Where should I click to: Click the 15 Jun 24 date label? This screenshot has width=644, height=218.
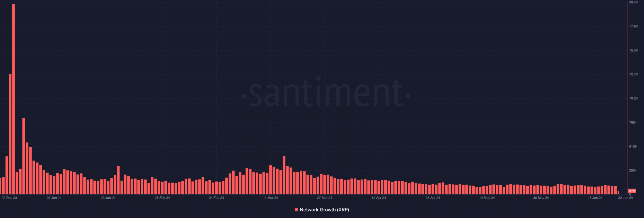pos(595,198)
